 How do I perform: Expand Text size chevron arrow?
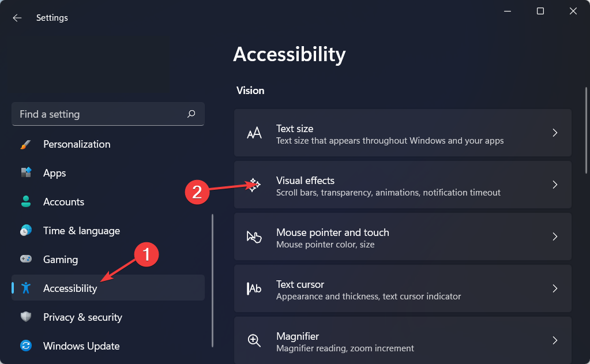click(555, 133)
